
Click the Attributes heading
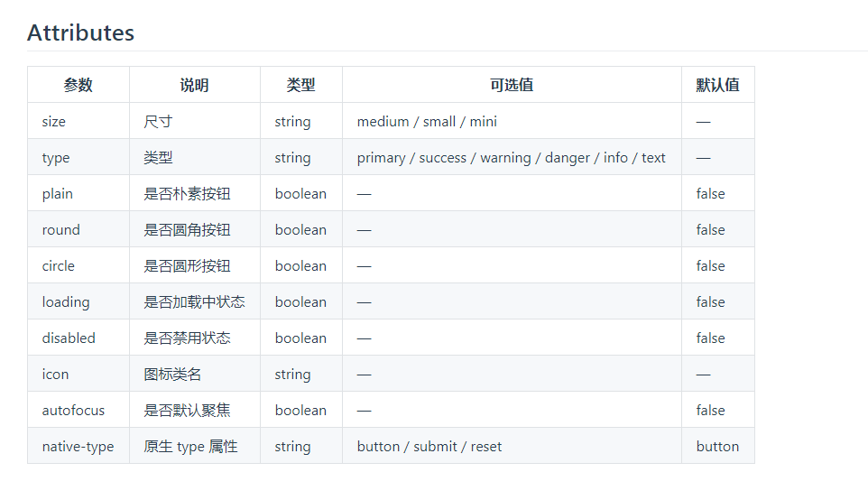(81, 32)
